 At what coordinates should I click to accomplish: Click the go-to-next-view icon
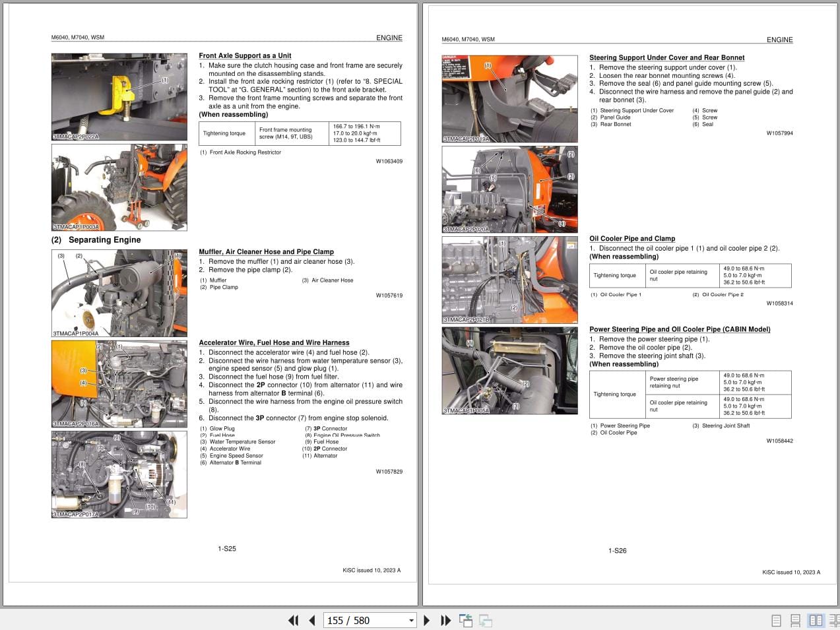486,620
